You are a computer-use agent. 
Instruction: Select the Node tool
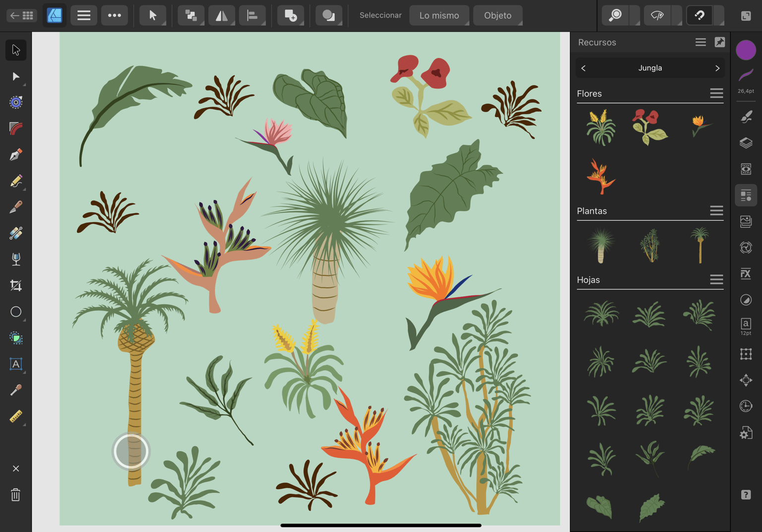click(16, 76)
